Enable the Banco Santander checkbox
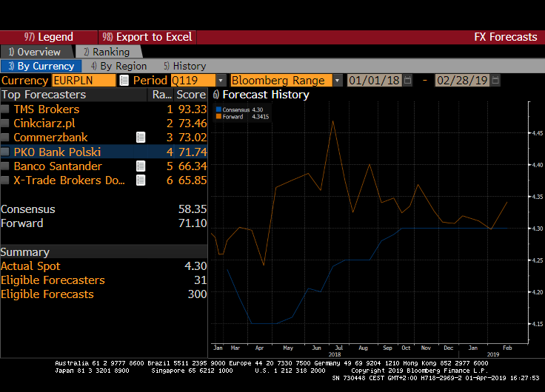 pos(5,166)
